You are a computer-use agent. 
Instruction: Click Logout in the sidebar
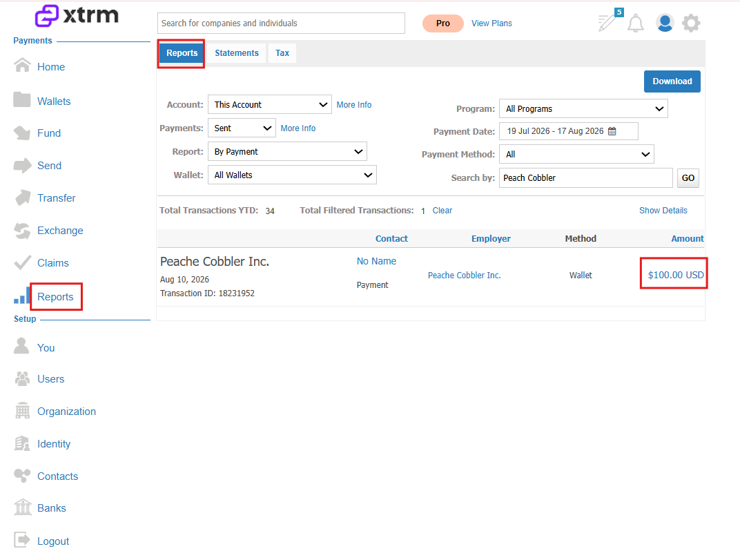tap(53, 541)
